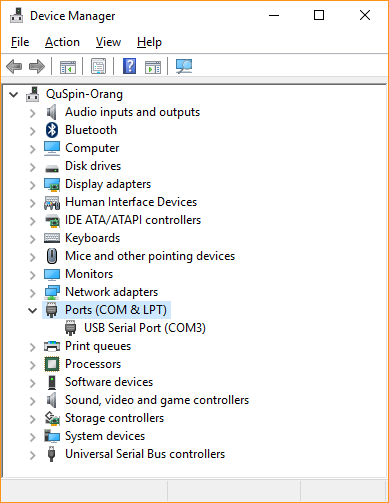389x503 pixels.
Task: Select the Computer category label
Action: tap(92, 148)
